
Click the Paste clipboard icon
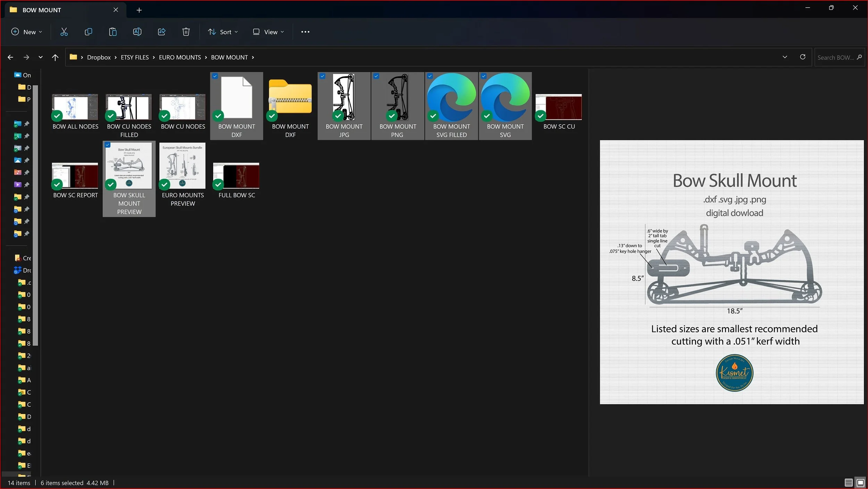tap(112, 32)
